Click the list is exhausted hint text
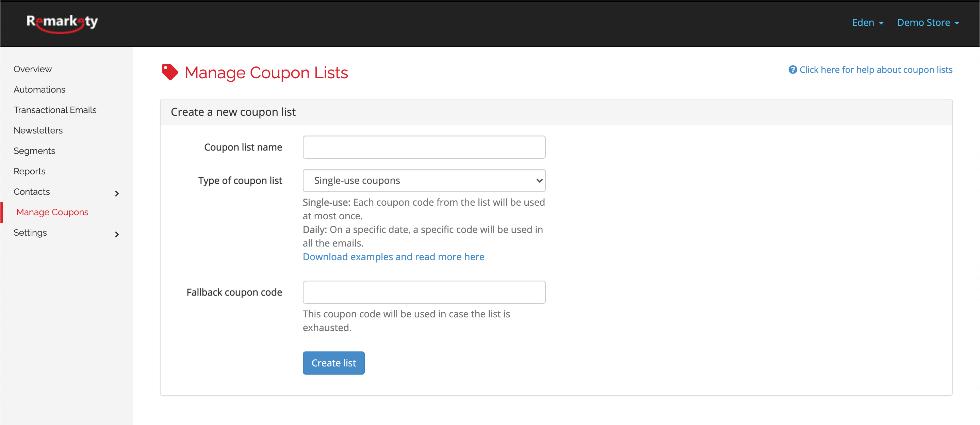Image resolution: width=980 pixels, height=425 pixels. coord(406,321)
